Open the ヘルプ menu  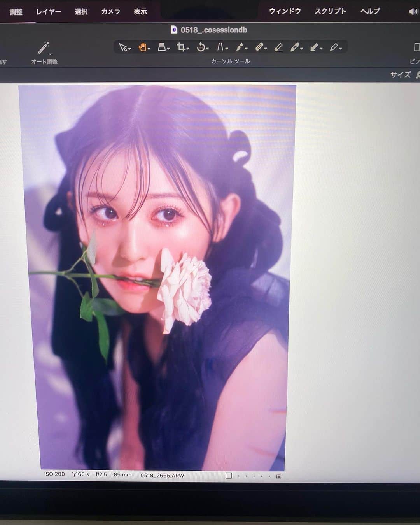coord(370,11)
